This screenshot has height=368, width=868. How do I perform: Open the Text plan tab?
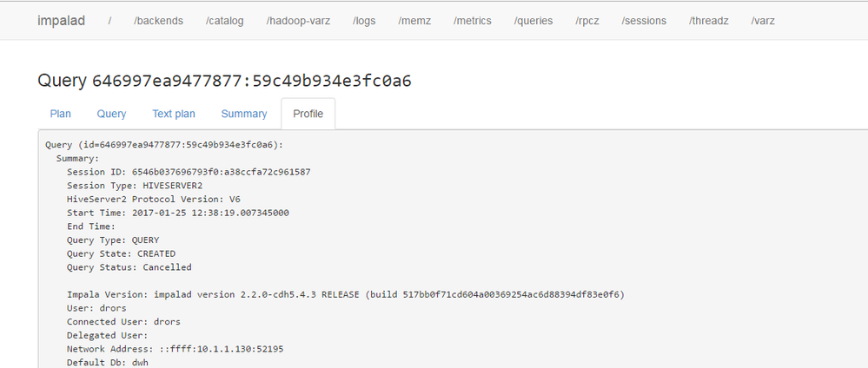coord(174,114)
